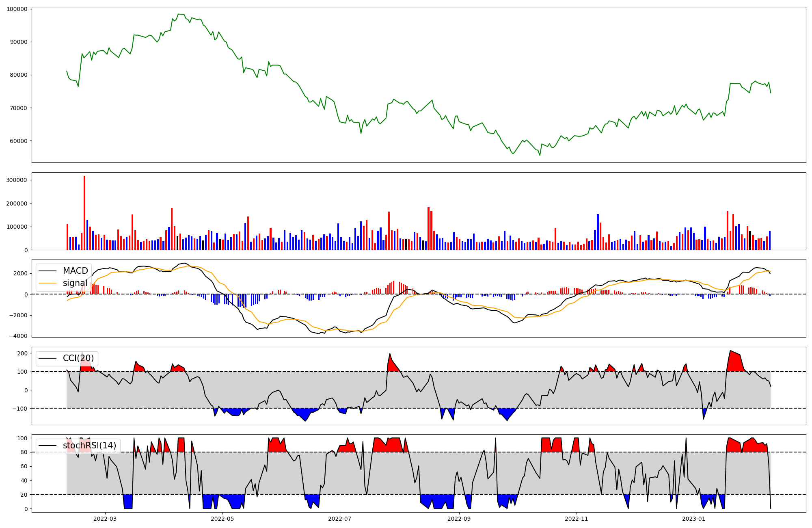Click the −100 CCI axis label

pos(20,408)
